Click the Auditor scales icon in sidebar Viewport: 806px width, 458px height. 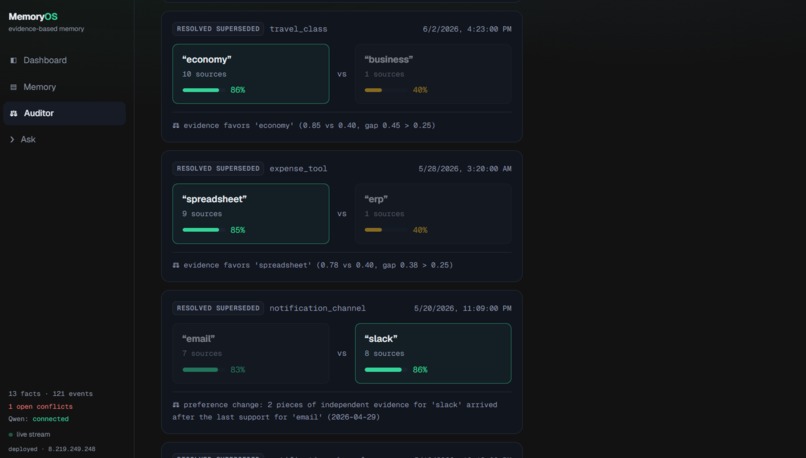pos(13,113)
